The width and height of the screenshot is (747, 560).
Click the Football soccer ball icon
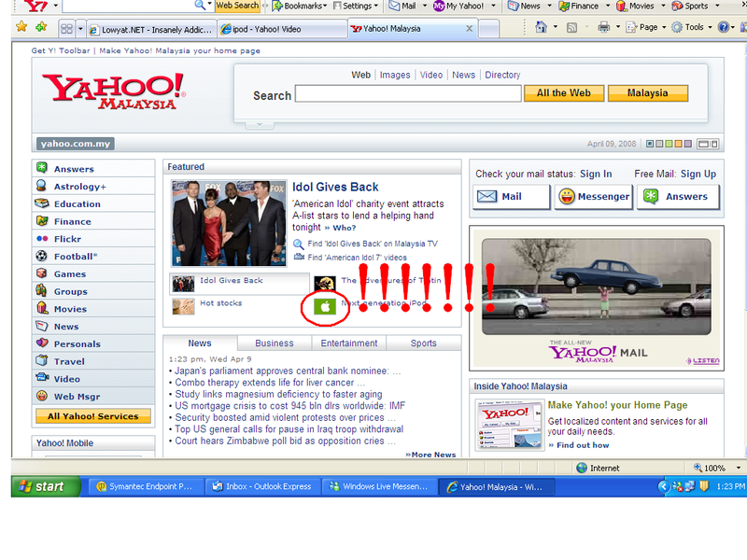coord(42,256)
